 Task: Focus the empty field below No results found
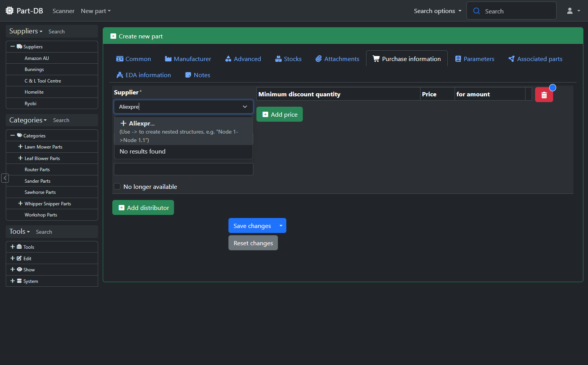tap(184, 169)
